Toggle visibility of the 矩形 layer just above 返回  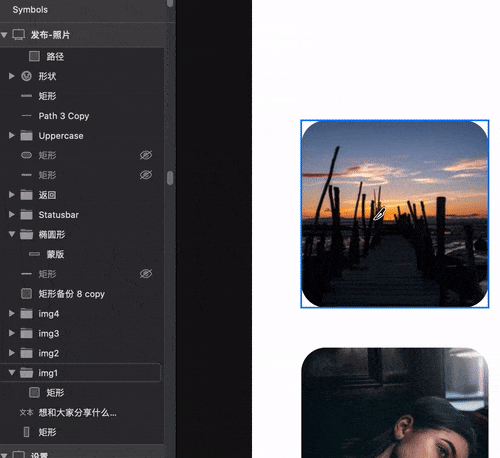[146, 175]
